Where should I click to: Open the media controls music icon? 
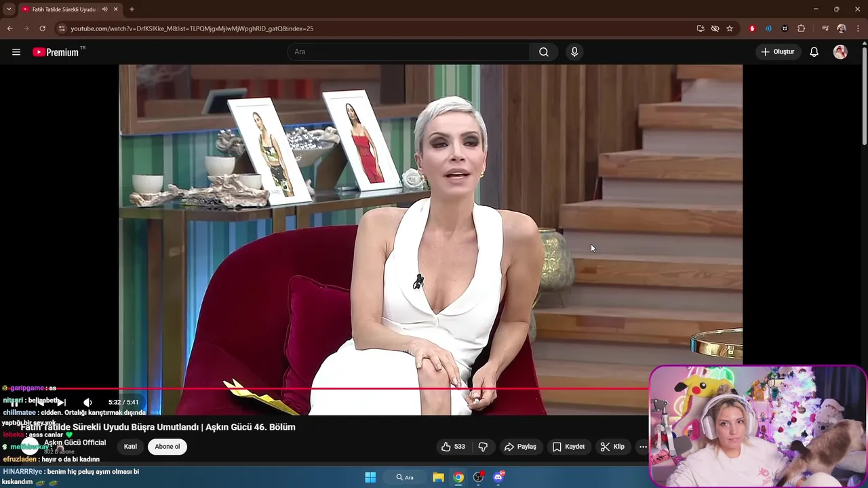825,28
